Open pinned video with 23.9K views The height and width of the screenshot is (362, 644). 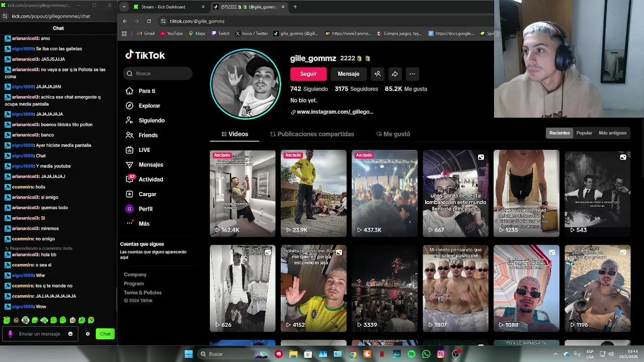click(x=313, y=193)
